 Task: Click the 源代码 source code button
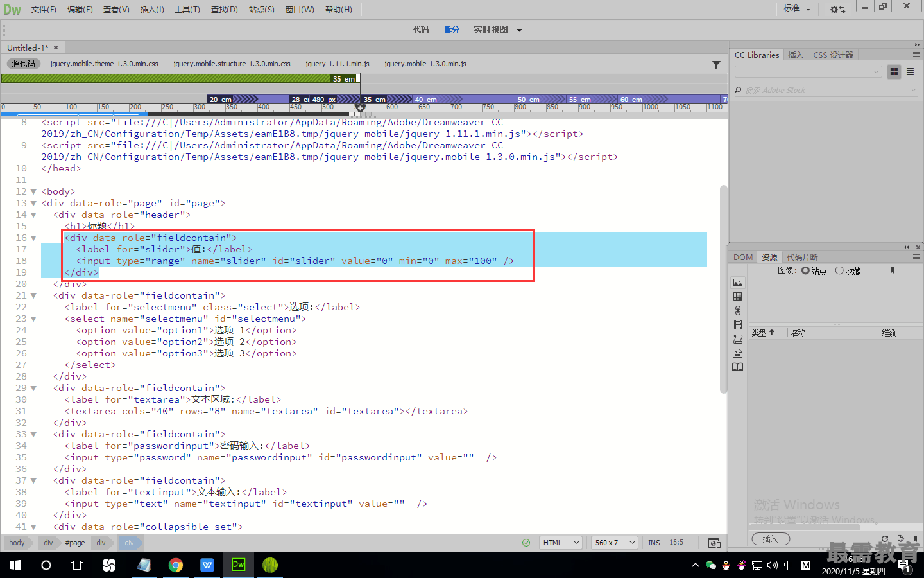coord(24,64)
